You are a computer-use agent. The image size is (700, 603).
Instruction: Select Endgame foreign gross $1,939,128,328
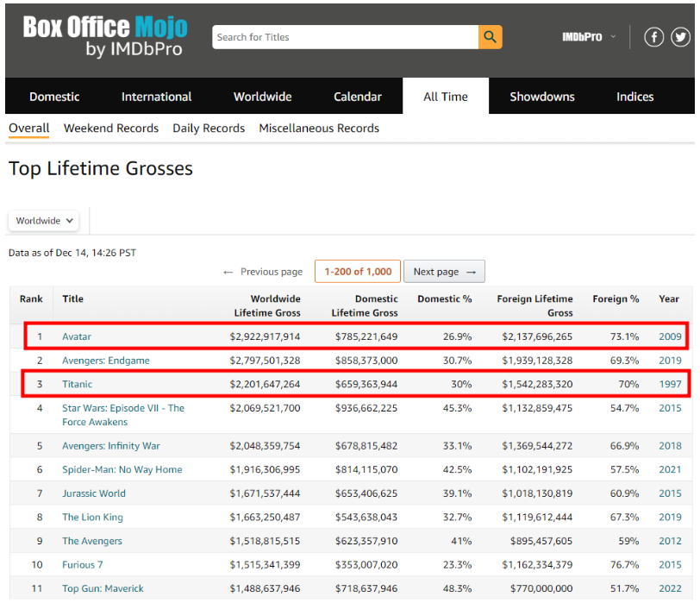537,361
